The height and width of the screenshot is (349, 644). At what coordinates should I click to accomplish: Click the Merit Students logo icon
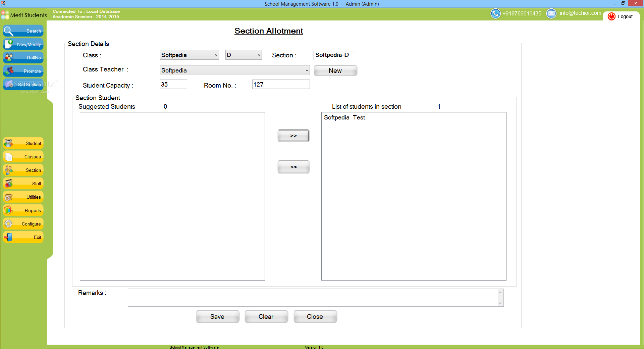5,15
